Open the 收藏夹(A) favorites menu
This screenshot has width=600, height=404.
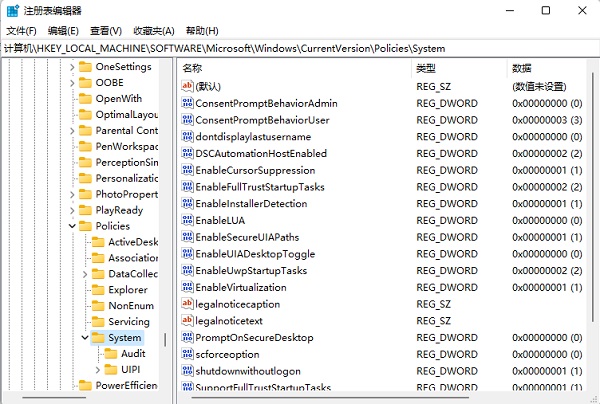click(153, 31)
